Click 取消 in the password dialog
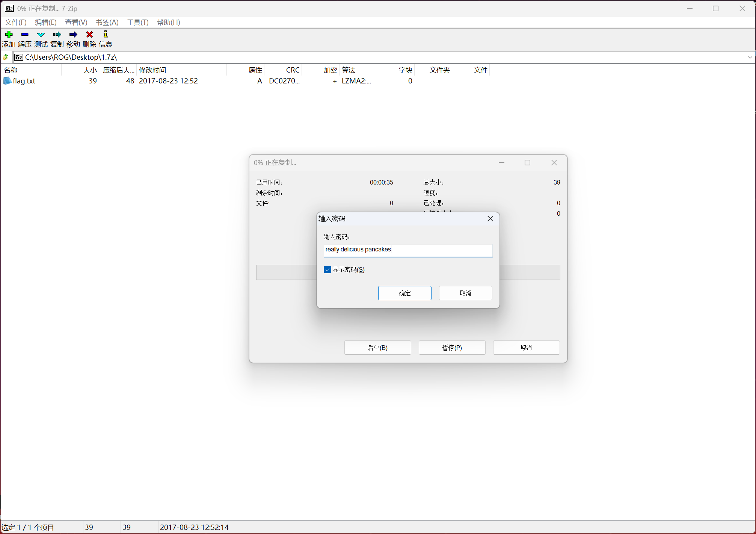Image resolution: width=756 pixels, height=534 pixels. (x=465, y=293)
